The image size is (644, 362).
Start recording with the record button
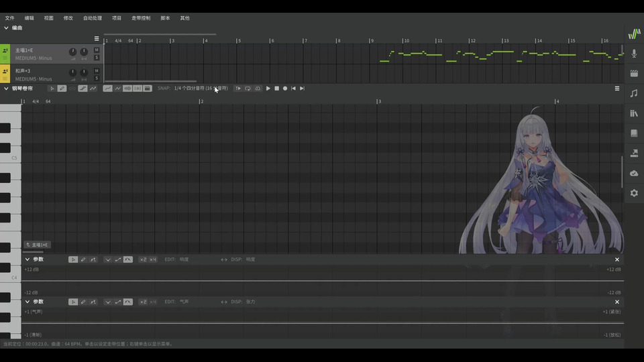pyautogui.click(x=285, y=88)
